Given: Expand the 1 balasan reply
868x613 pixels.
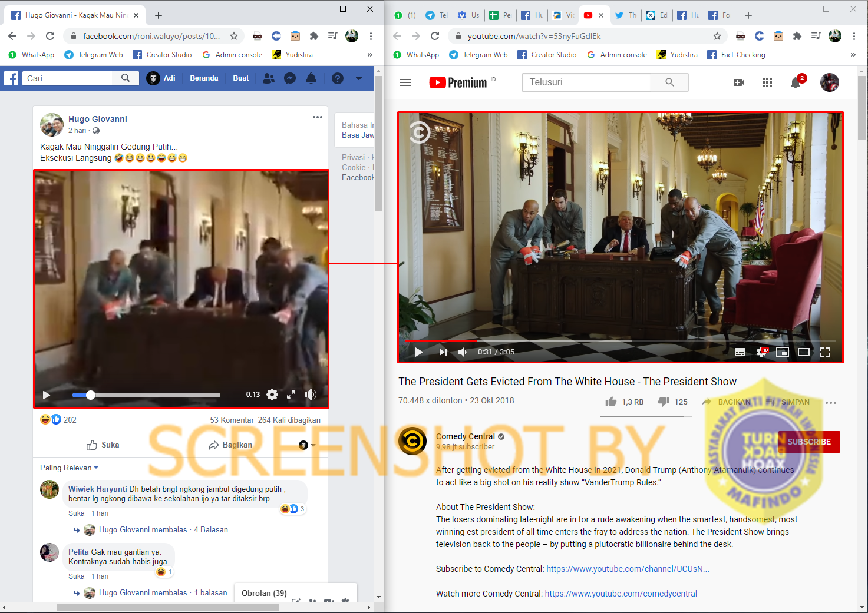Looking at the screenshot, I should pyautogui.click(x=211, y=593).
